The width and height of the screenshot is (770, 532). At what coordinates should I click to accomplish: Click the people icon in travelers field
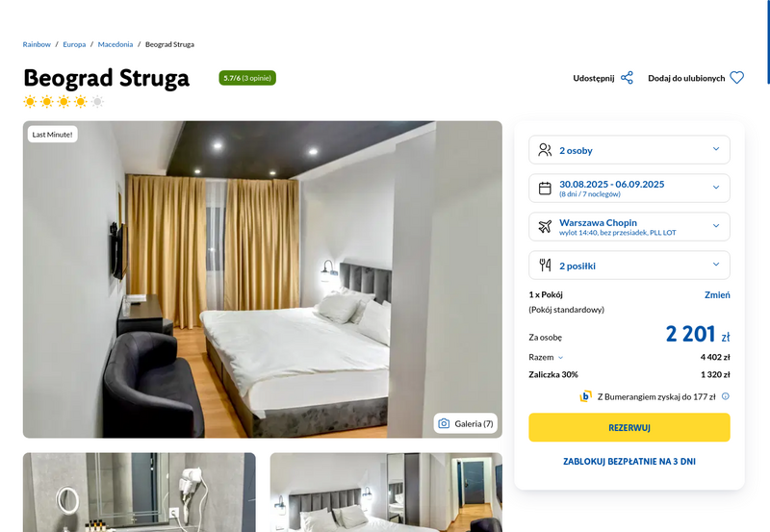pos(545,150)
